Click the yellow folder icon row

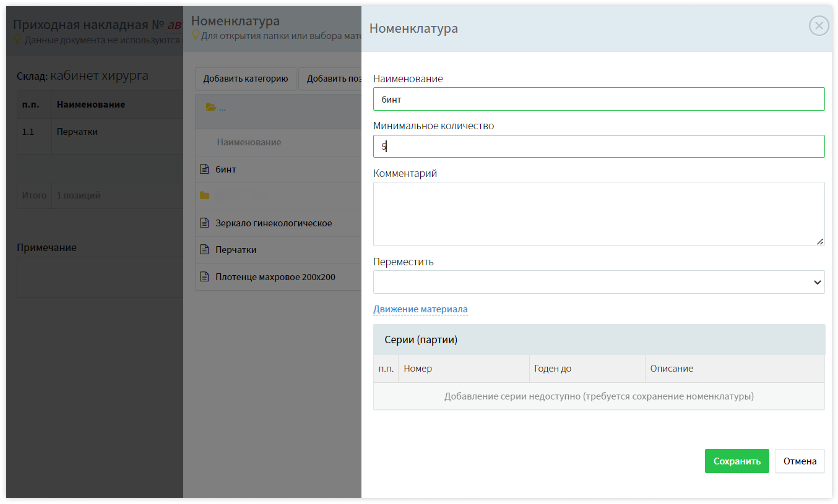click(205, 196)
